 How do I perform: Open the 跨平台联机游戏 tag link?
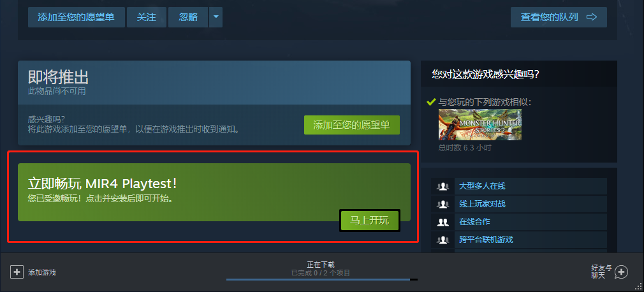(x=486, y=240)
